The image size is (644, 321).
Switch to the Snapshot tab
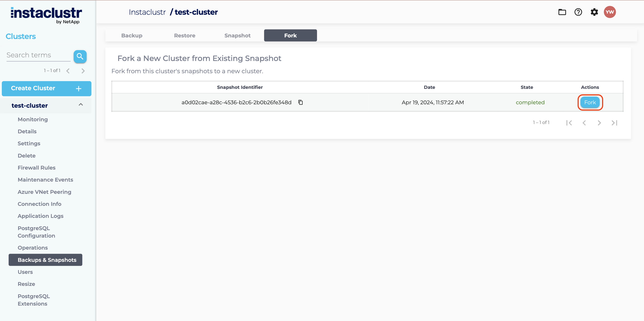[x=237, y=36]
